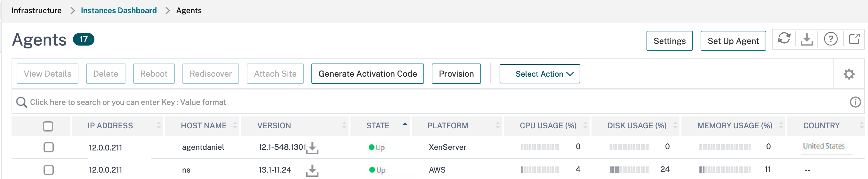Click green Up status of ns row
The height and width of the screenshot is (179, 868).
point(377,170)
